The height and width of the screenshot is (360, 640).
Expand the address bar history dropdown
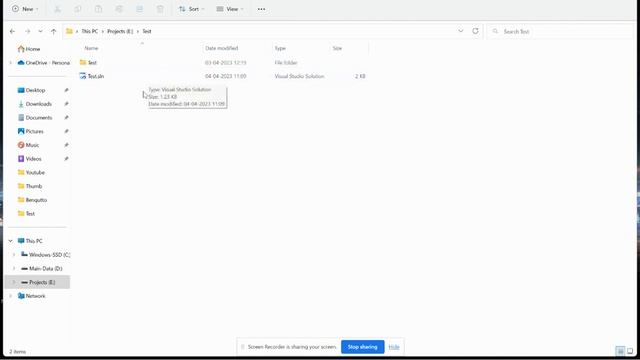[461, 31]
